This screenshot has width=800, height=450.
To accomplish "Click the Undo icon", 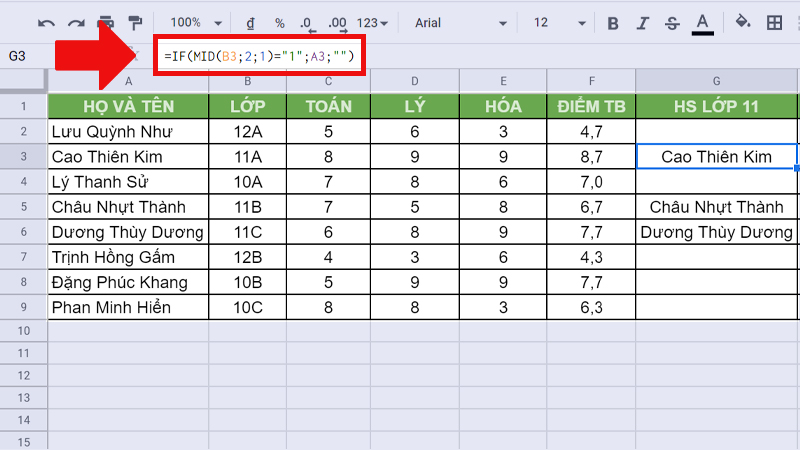I will coord(46,22).
